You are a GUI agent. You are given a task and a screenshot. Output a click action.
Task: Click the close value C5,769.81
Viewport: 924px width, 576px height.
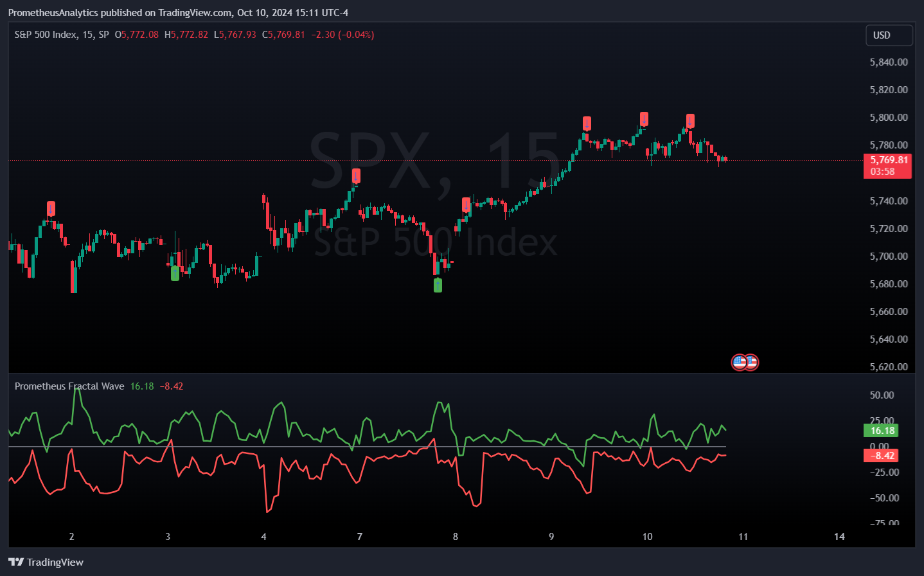(x=283, y=35)
